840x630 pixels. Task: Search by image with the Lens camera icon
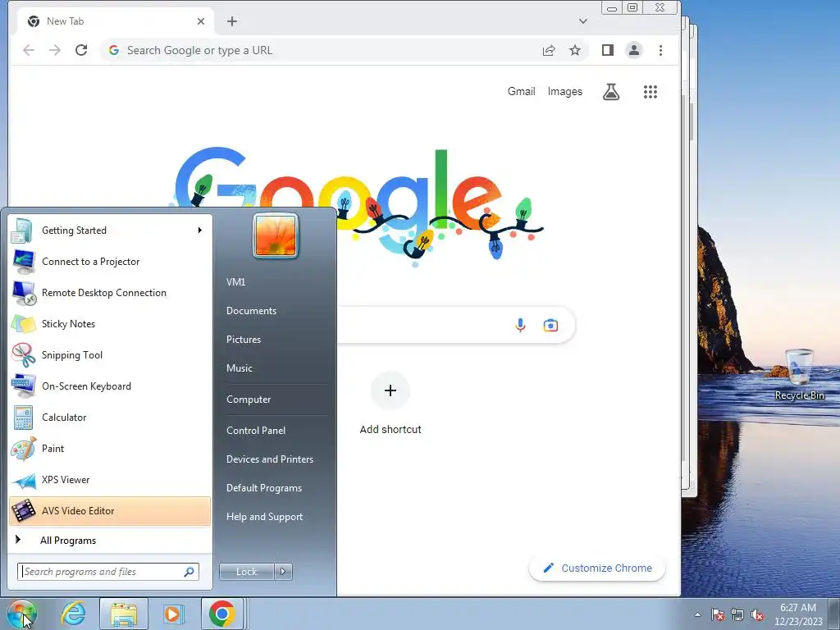(550, 325)
